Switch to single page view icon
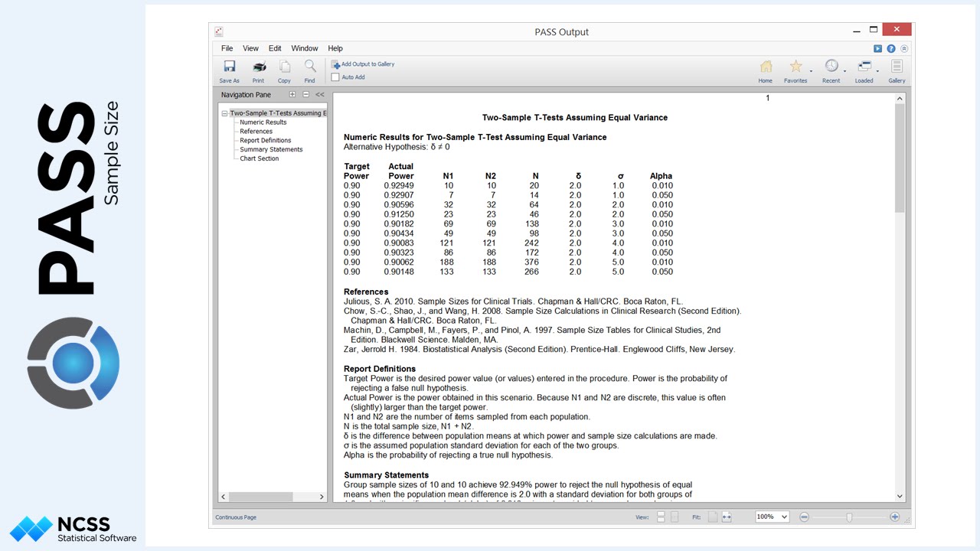 pos(675,517)
